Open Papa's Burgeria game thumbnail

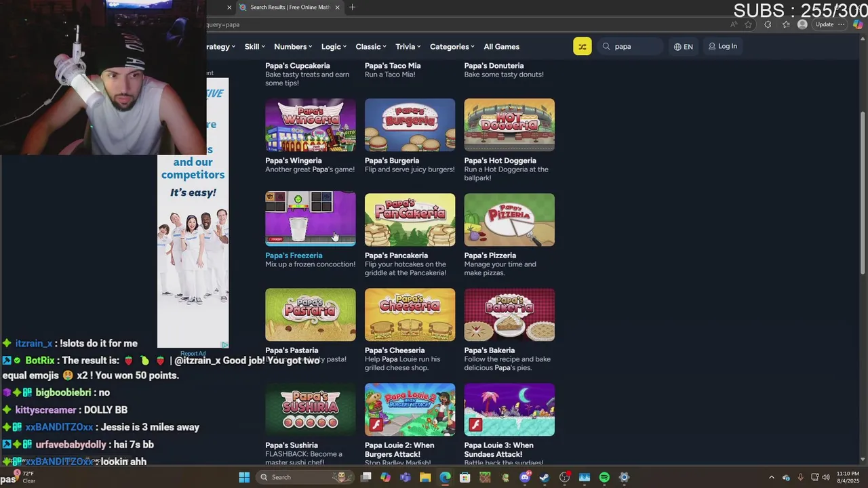(x=410, y=125)
